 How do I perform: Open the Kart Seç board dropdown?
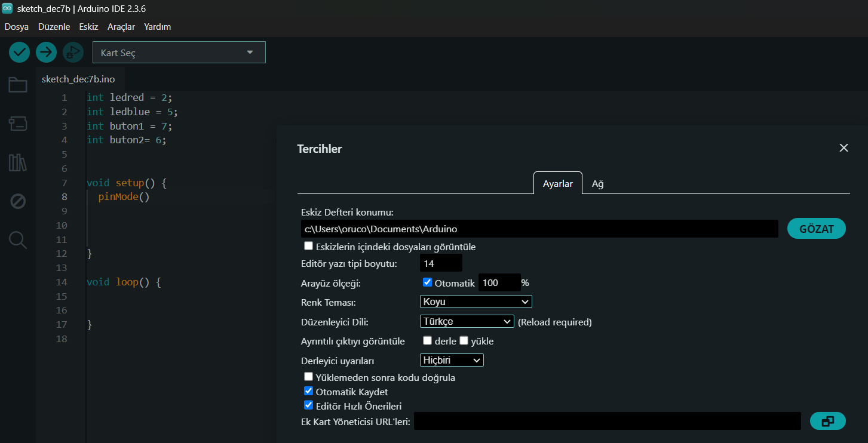click(x=179, y=53)
